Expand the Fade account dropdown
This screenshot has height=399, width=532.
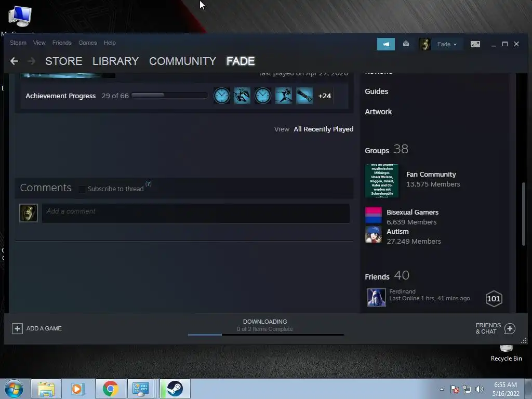pos(447,44)
